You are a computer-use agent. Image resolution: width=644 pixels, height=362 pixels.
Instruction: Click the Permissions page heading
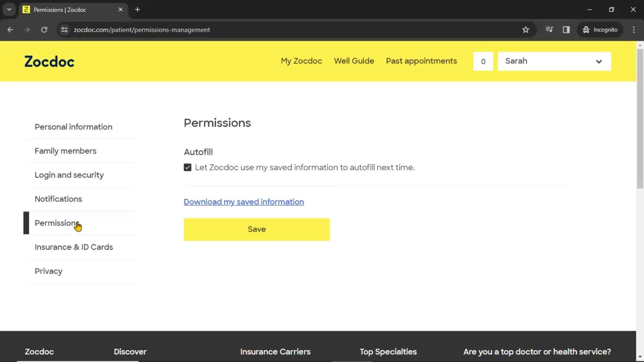(217, 123)
